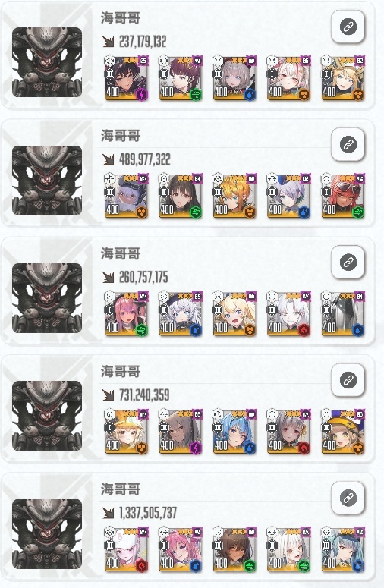Open orange-haired character in second team

[x=234, y=196]
